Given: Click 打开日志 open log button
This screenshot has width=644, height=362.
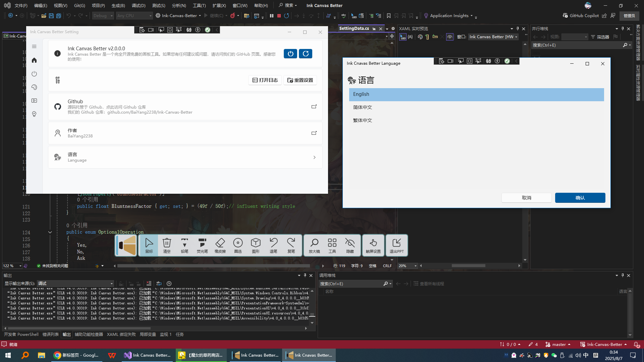Looking at the screenshot, I should [265, 80].
